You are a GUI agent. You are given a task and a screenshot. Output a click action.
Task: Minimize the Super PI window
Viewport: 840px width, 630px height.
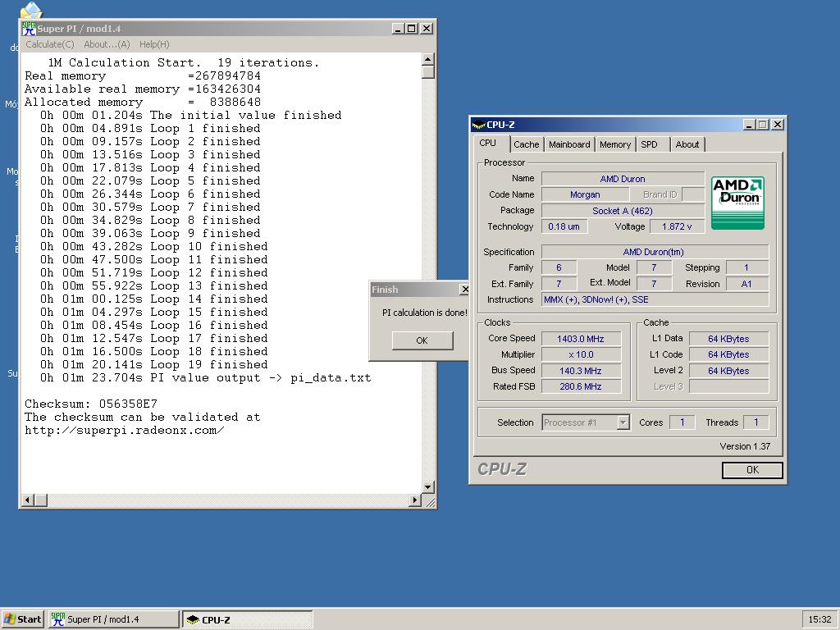[398, 29]
